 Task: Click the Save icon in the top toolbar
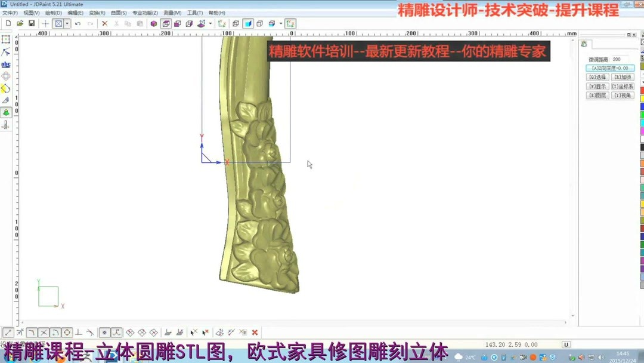30,23
